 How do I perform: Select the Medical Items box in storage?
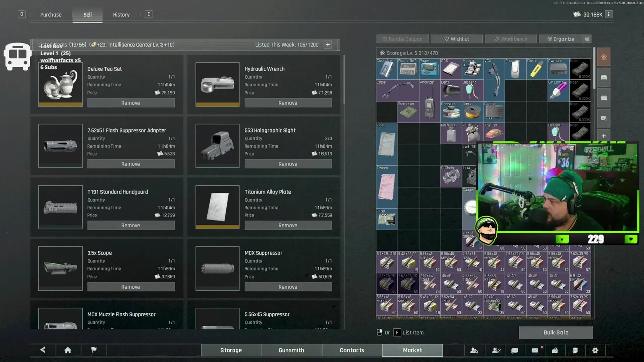(472, 69)
